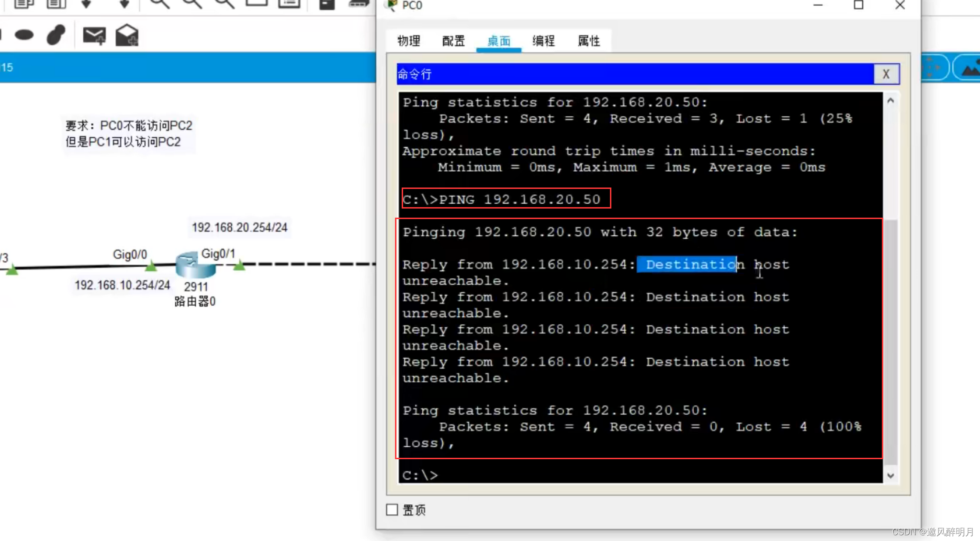Screen dimensions: 980x541
Task: Add a simple PDU with envelope icon
Action: tap(94, 35)
